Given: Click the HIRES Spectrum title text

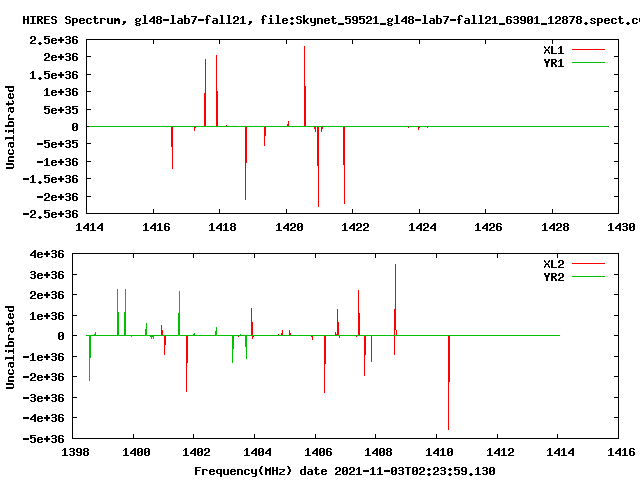Looking at the screenshot, I should point(331,20).
